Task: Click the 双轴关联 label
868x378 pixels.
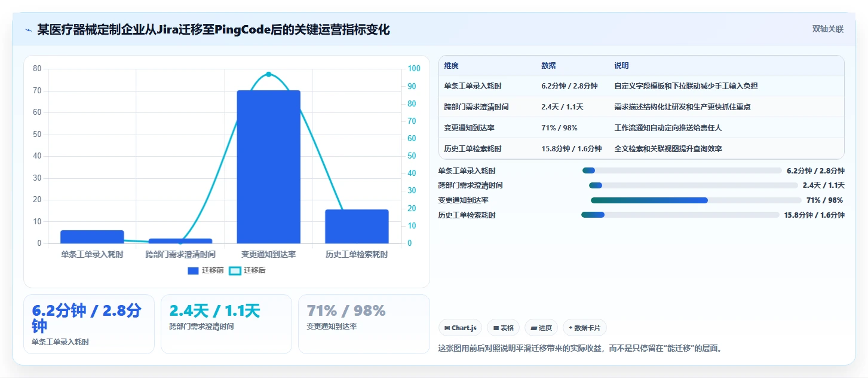Action: [827, 29]
